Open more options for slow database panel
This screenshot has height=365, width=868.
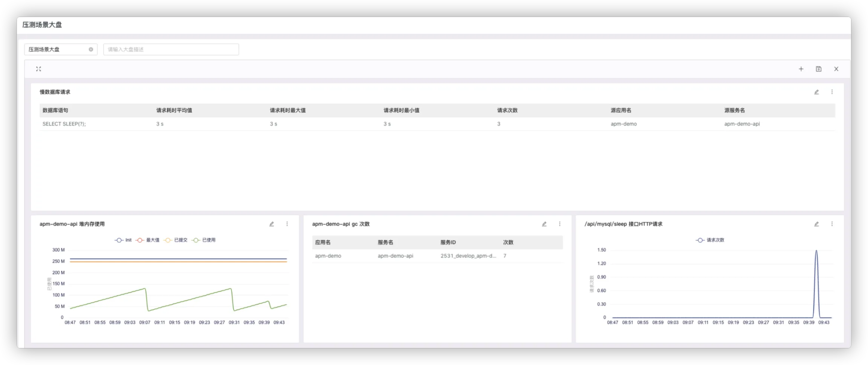(832, 92)
